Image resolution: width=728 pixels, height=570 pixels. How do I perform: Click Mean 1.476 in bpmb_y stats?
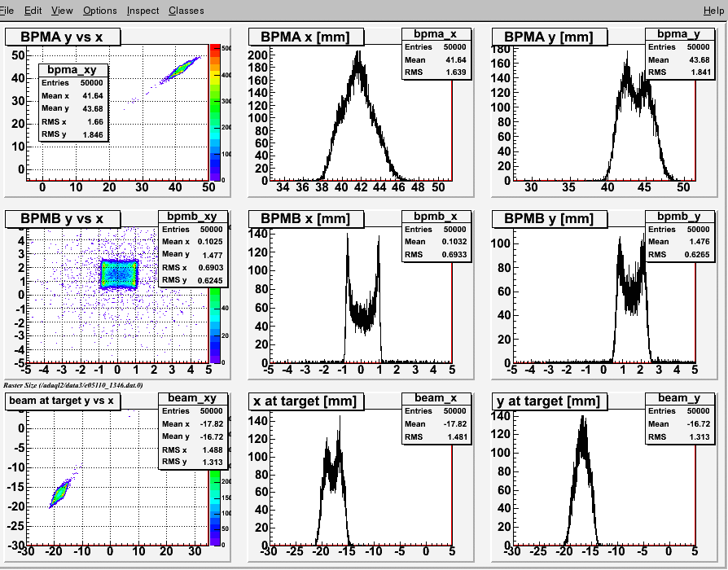(679, 242)
